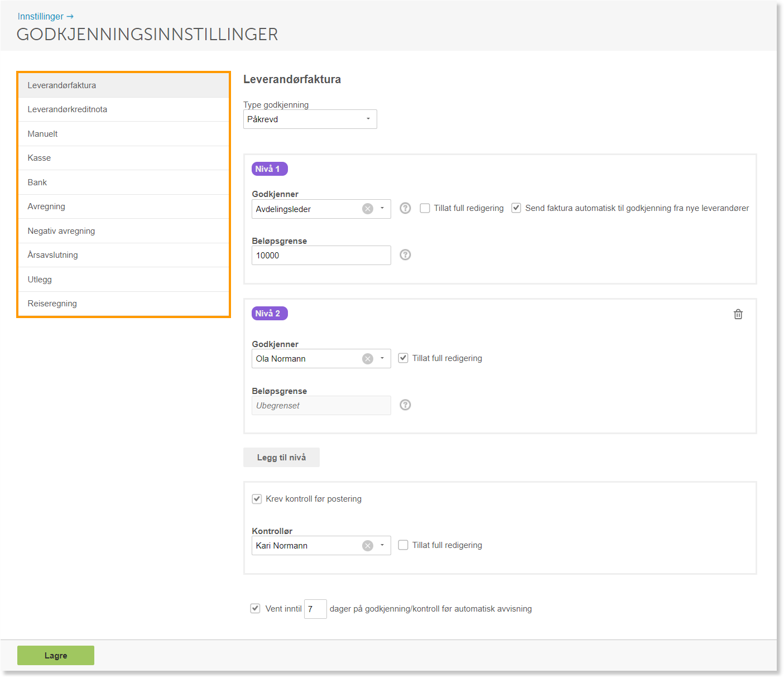
Task: Open help icon beside Beløpsgrense 10000 field
Action: coord(406,254)
